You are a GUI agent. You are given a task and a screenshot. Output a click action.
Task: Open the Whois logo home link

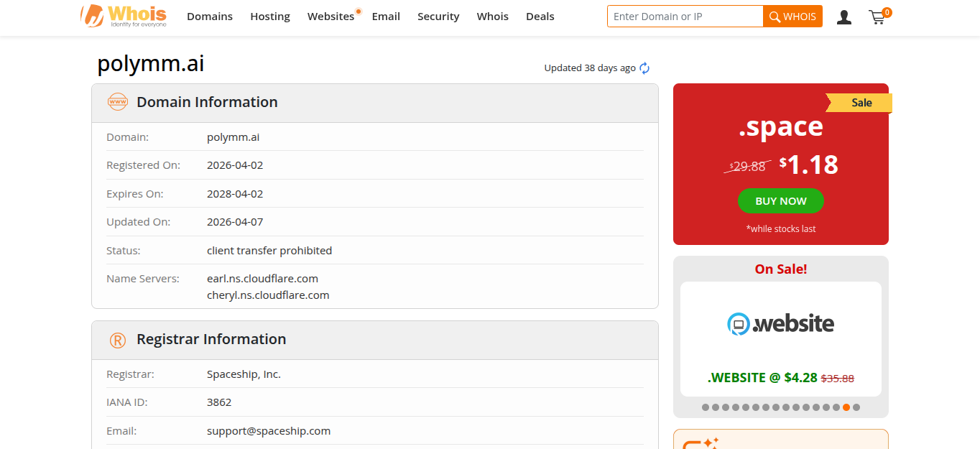pyautogui.click(x=124, y=16)
